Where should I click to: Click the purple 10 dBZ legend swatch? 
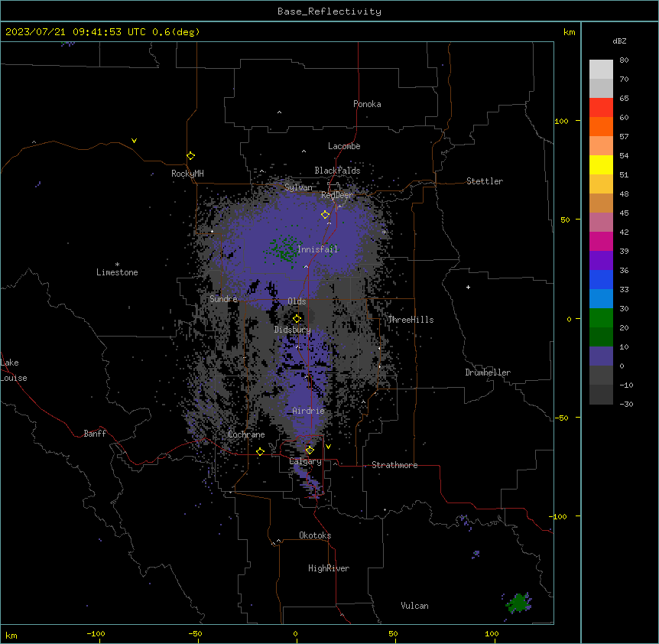point(601,356)
